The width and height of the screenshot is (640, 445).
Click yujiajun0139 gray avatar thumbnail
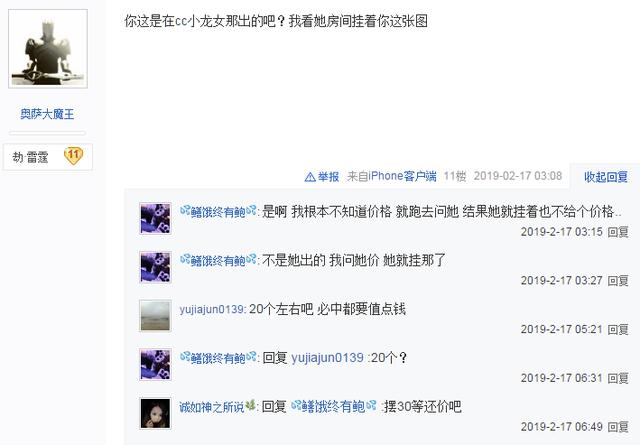[x=155, y=316]
